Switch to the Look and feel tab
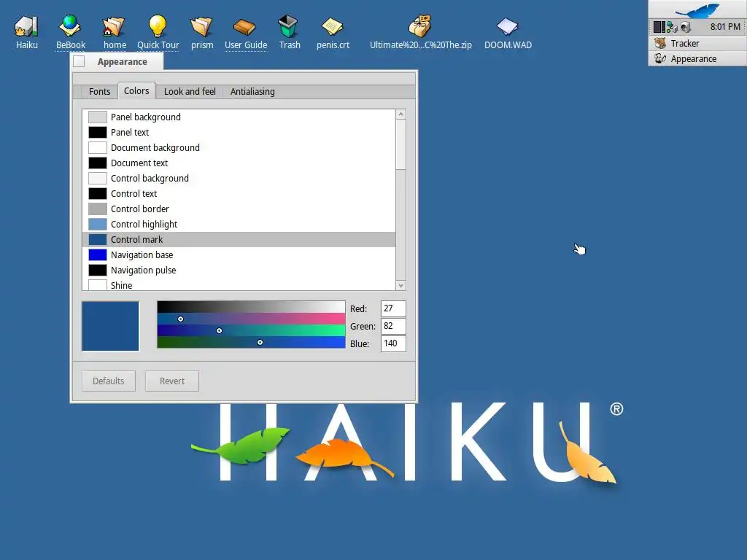 [190, 91]
